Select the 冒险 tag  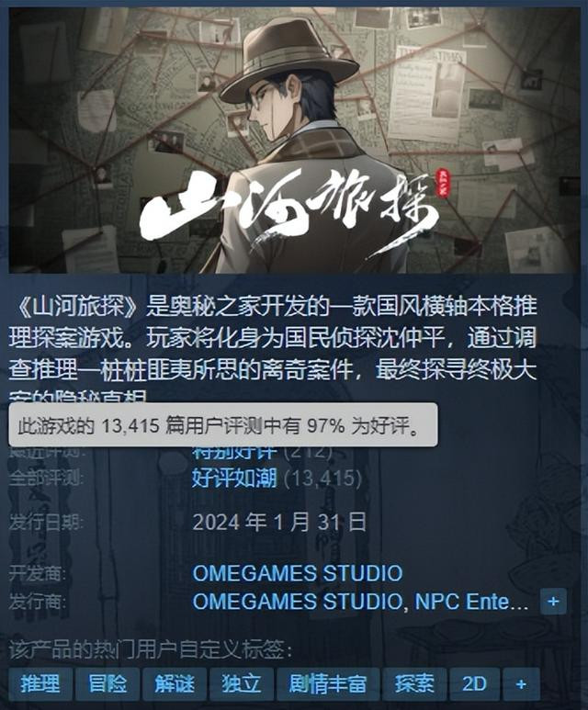(x=107, y=683)
